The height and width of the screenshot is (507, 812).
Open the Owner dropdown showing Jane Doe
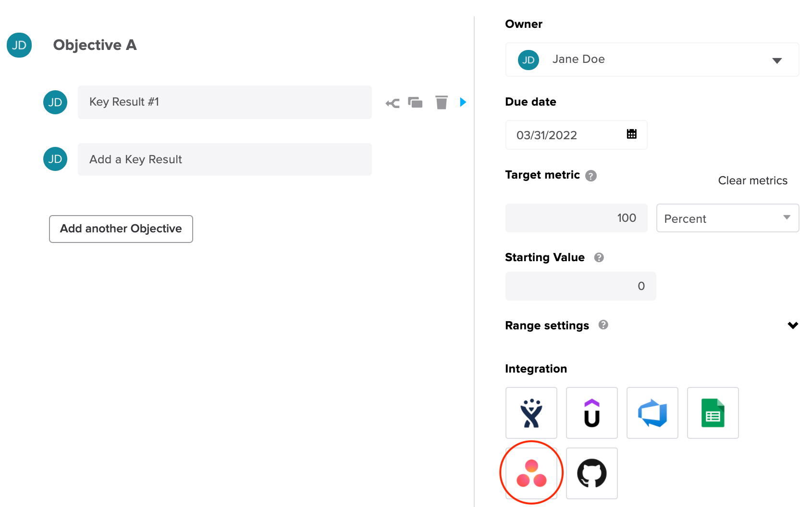coord(652,60)
